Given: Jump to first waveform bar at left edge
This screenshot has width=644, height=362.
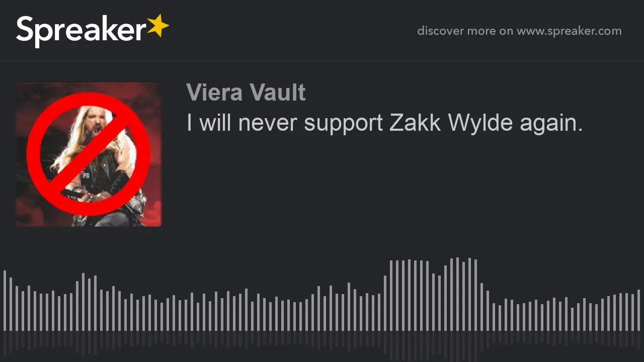Looking at the screenshot, I should click(x=5, y=301).
